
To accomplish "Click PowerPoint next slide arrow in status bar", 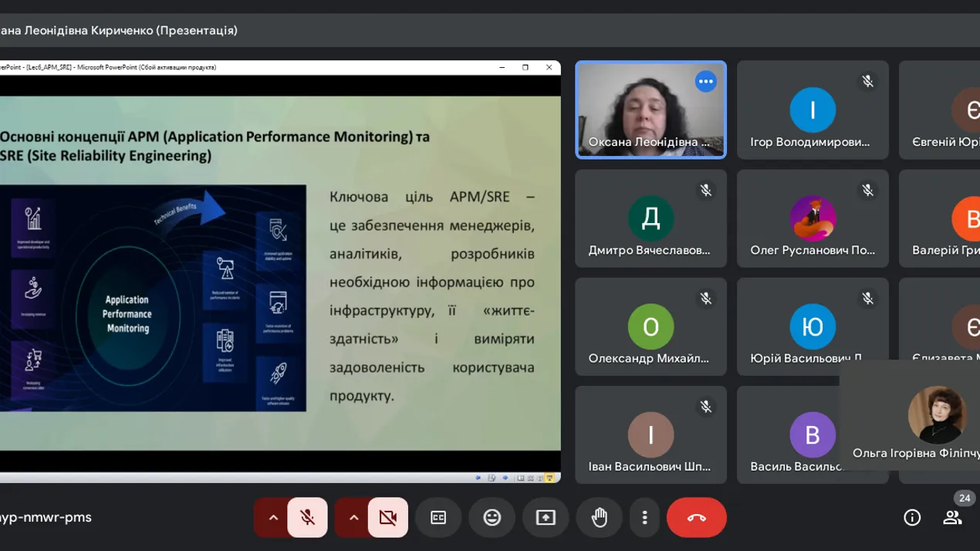I will [505, 478].
